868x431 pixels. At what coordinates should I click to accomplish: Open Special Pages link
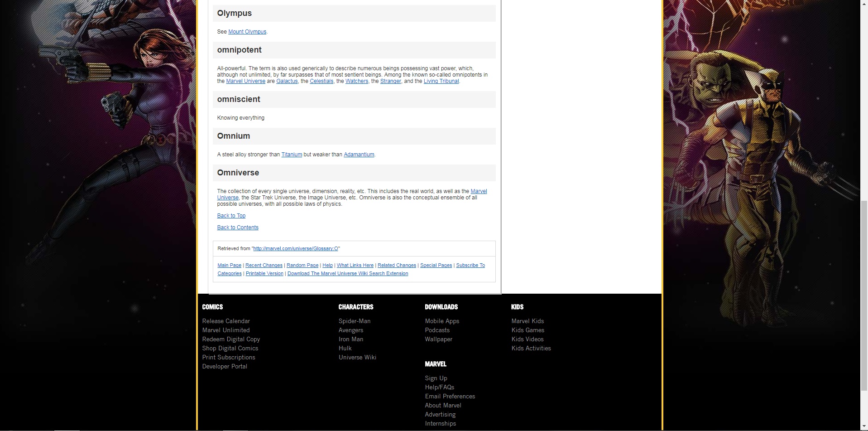pos(436,265)
